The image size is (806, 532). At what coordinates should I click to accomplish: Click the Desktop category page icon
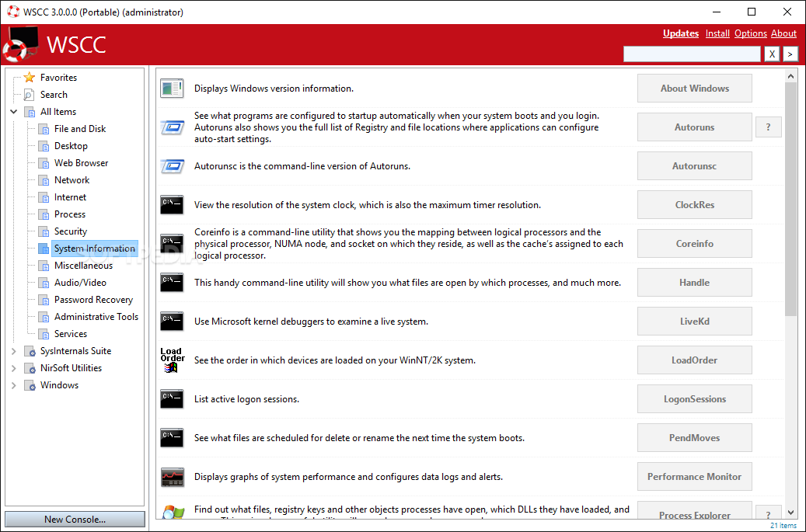(44, 146)
